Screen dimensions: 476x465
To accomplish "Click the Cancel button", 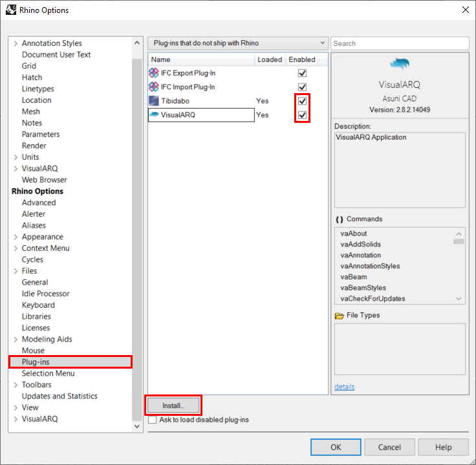I will tap(389, 447).
